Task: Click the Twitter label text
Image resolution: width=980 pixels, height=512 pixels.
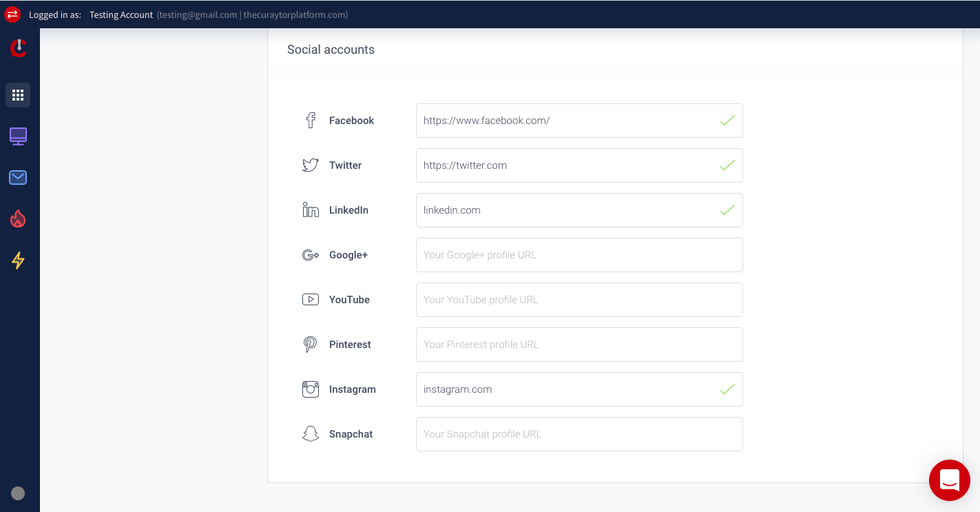Action: coord(345,165)
